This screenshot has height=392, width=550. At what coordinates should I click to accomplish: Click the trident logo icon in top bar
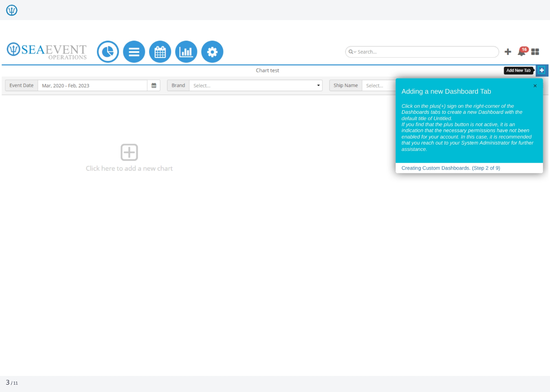(12, 10)
